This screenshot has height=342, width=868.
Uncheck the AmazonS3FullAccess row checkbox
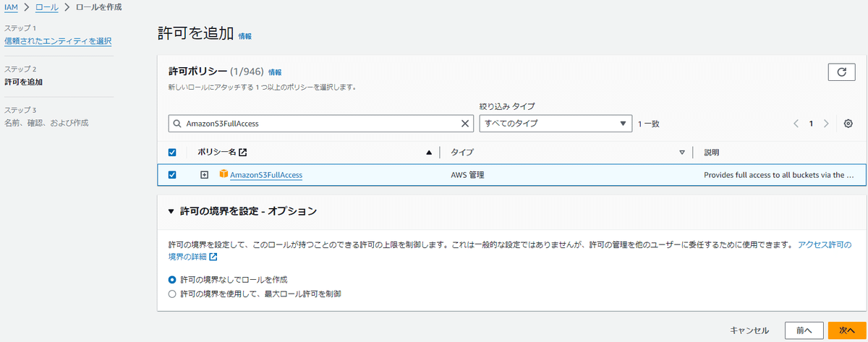[172, 175]
